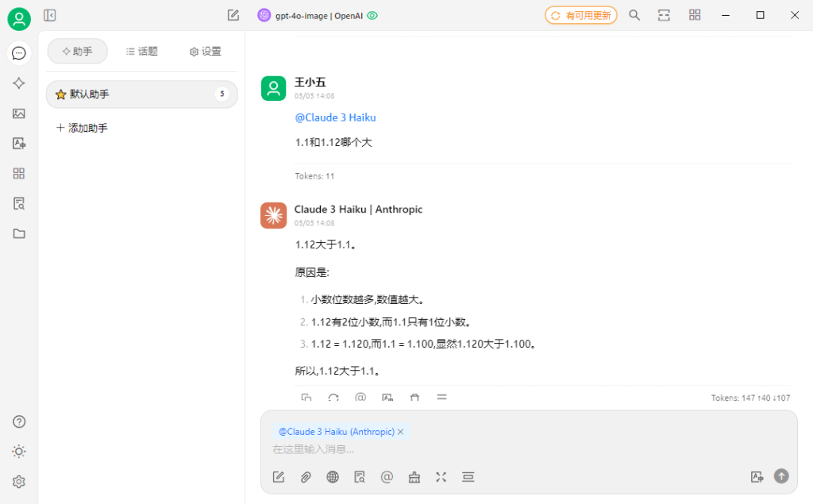
Task: Open the mini apps grid in top bar
Action: [695, 15]
